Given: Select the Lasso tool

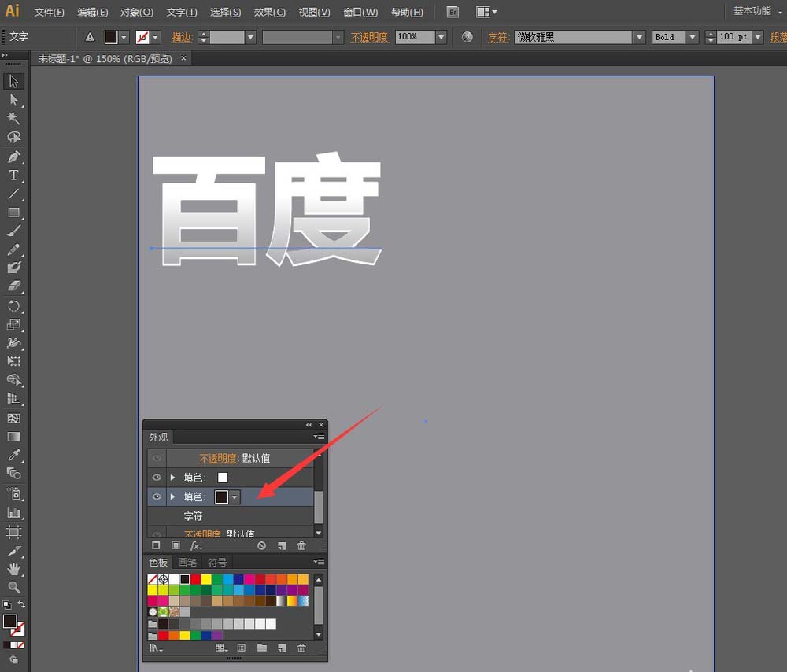Looking at the screenshot, I should [13, 137].
